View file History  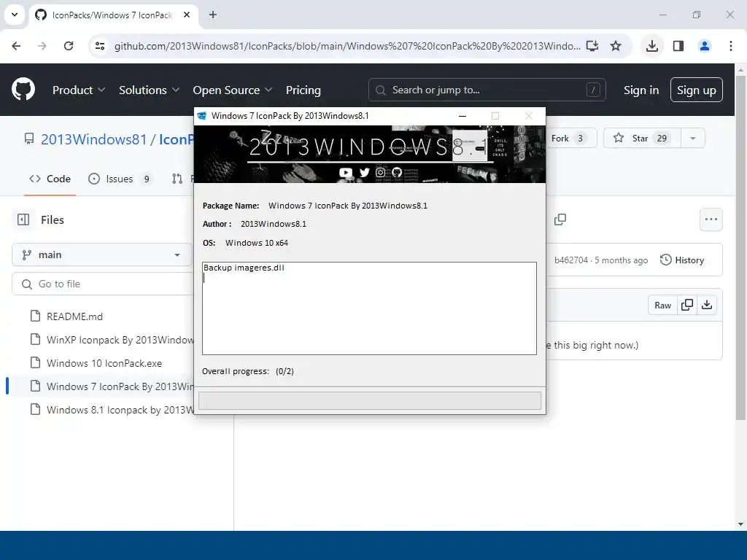pos(682,260)
